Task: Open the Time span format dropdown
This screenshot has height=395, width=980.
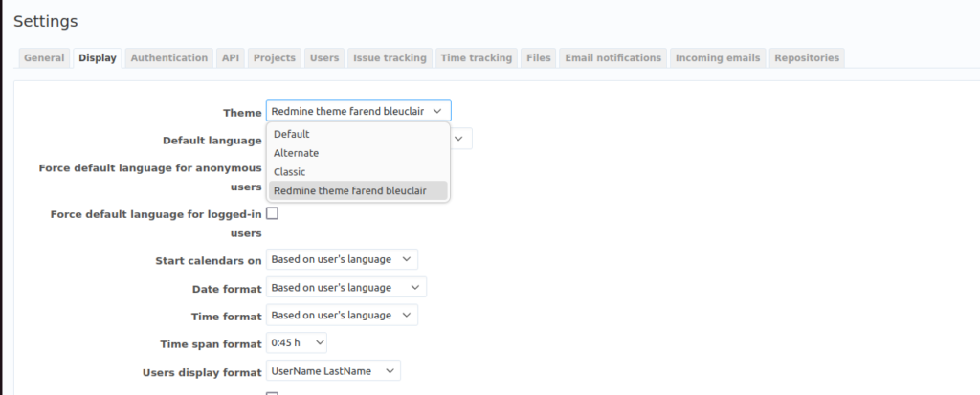Action: click(296, 342)
